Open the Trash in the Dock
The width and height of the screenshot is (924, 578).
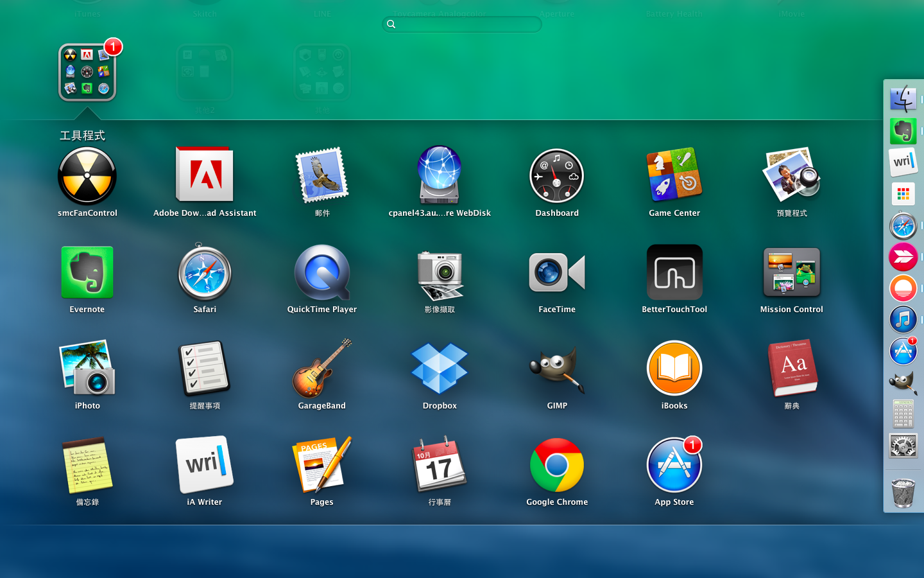click(x=903, y=493)
